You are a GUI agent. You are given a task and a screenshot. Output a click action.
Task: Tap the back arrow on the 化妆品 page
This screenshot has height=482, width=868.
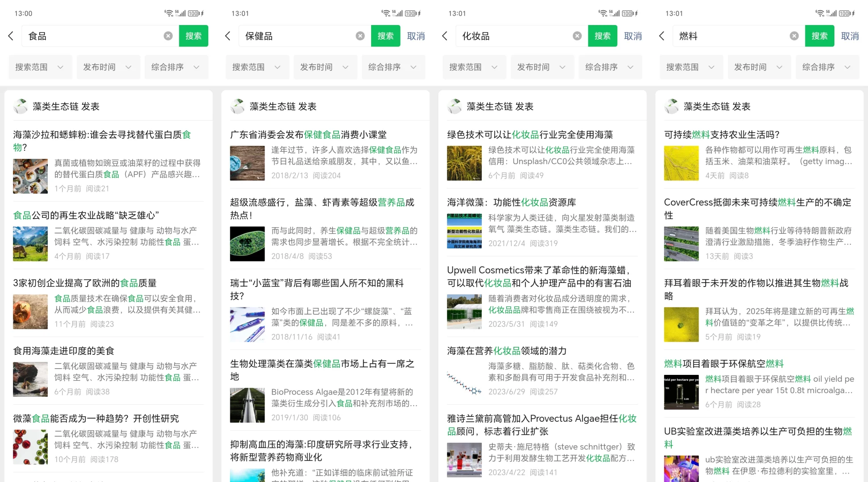pyautogui.click(x=445, y=36)
